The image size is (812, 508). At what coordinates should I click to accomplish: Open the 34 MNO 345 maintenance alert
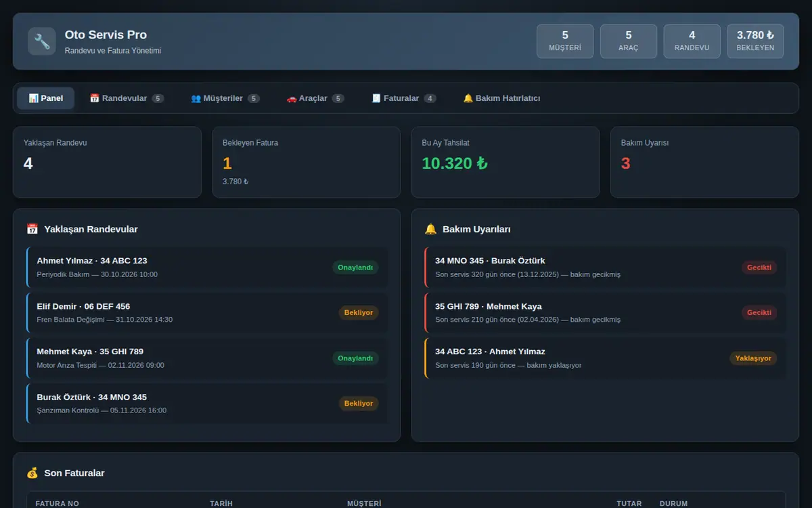(606, 267)
